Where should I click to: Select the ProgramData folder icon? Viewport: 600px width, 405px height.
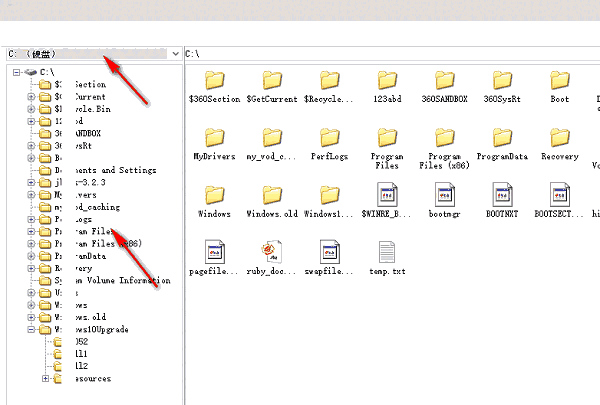[501, 137]
